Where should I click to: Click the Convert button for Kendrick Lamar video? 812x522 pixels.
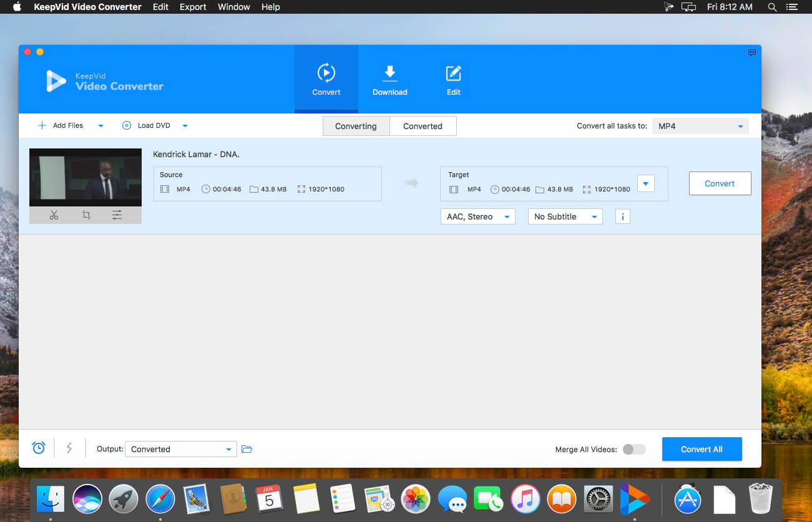click(x=720, y=183)
